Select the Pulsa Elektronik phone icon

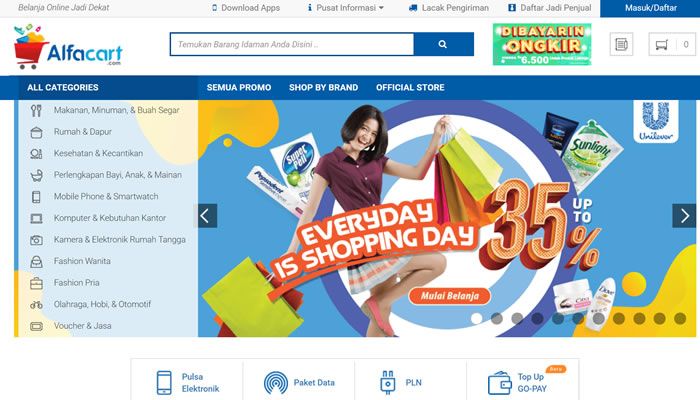164,383
